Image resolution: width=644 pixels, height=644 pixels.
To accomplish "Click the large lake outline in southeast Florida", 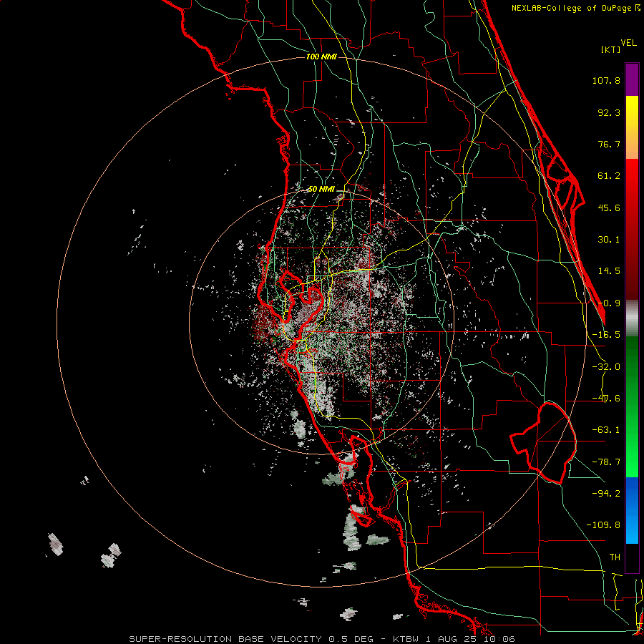I will 544,444.
